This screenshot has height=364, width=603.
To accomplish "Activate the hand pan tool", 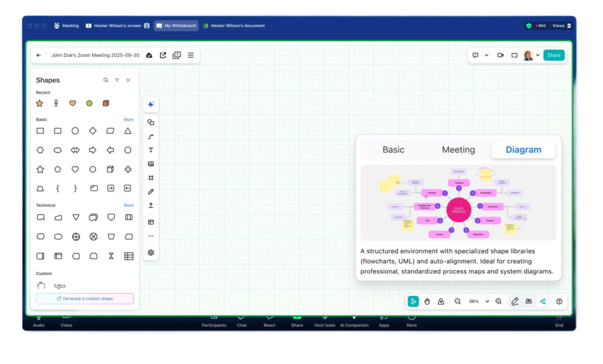I will pos(427,301).
